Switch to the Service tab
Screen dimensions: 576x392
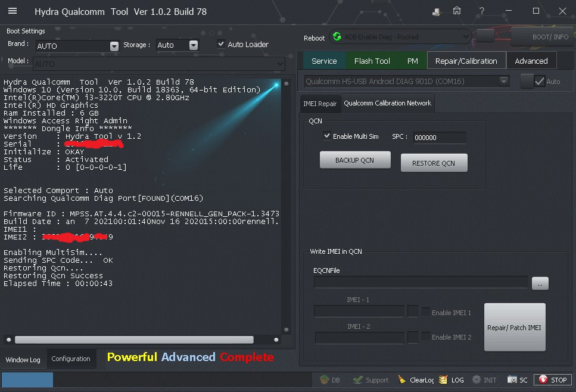click(x=324, y=61)
